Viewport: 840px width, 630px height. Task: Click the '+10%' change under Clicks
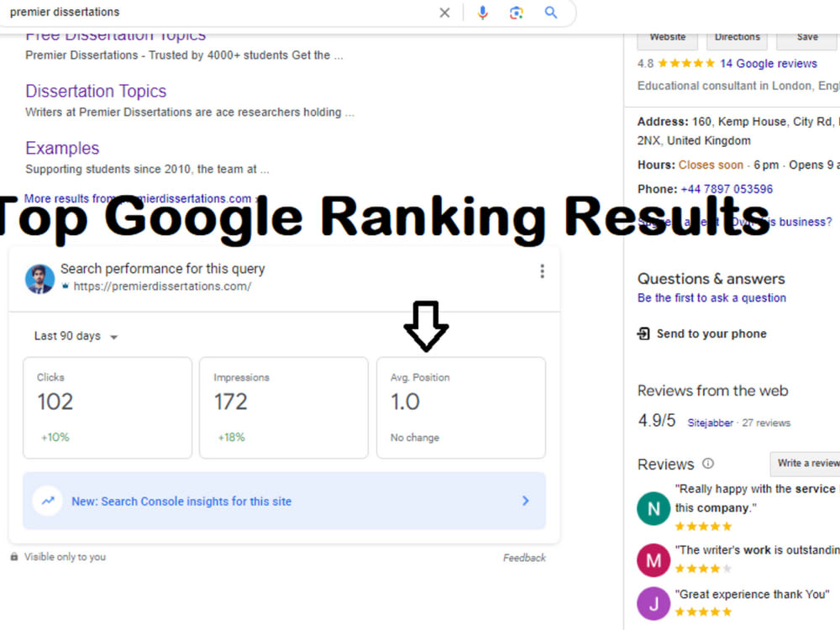coord(55,437)
